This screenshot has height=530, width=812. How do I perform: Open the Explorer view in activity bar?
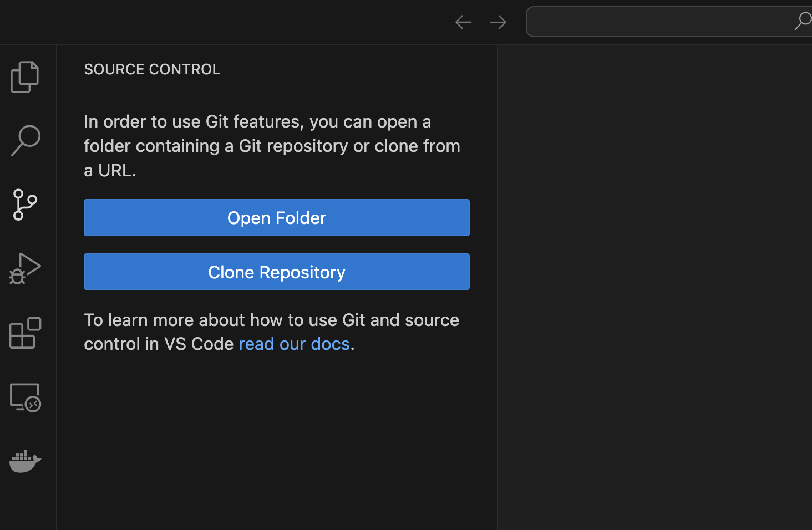(x=25, y=77)
